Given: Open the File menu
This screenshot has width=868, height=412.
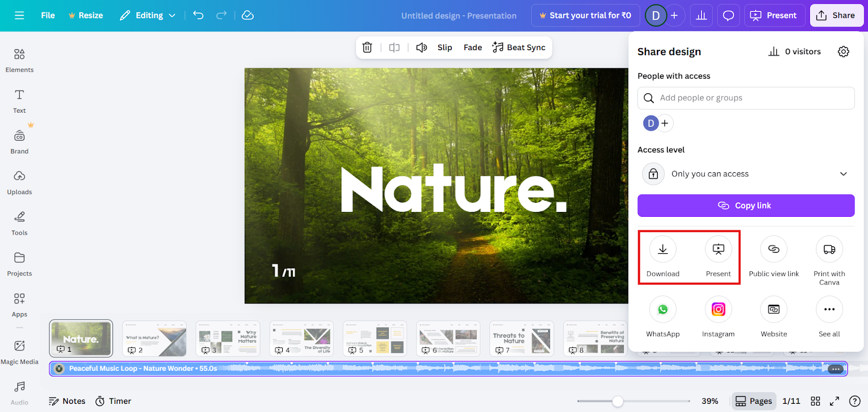Looking at the screenshot, I should pyautogui.click(x=48, y=15).
